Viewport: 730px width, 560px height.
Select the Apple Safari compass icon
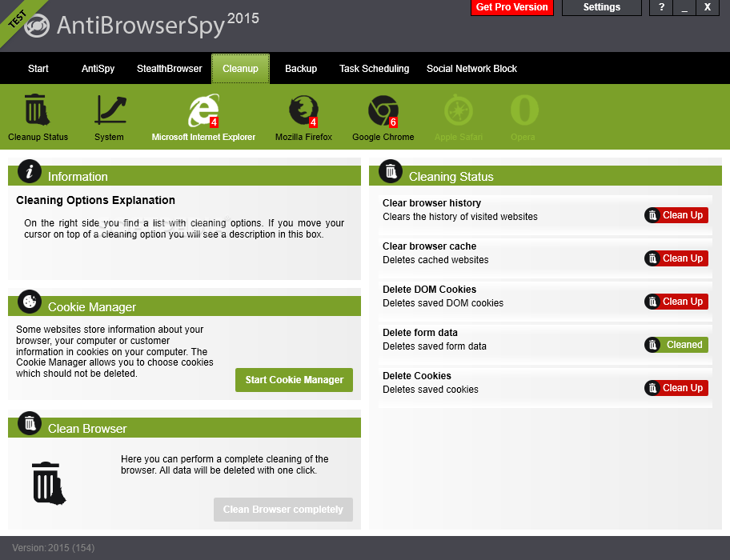[459, 110]
